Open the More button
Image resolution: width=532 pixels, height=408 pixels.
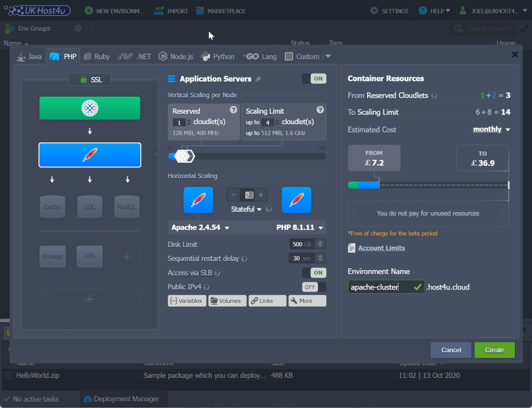click(x=307, y=301)
